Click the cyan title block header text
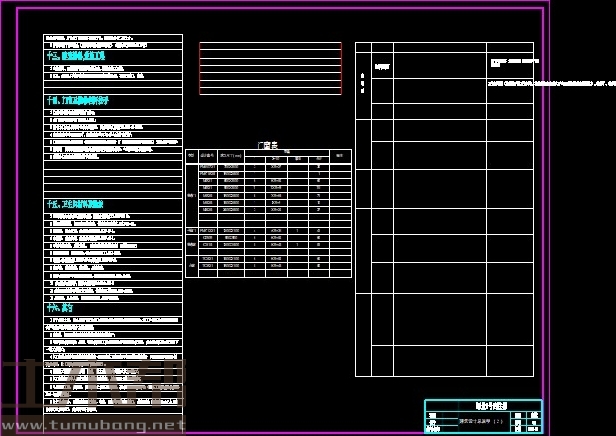This screenshot has width=616, height=436. tap(484, 405)
